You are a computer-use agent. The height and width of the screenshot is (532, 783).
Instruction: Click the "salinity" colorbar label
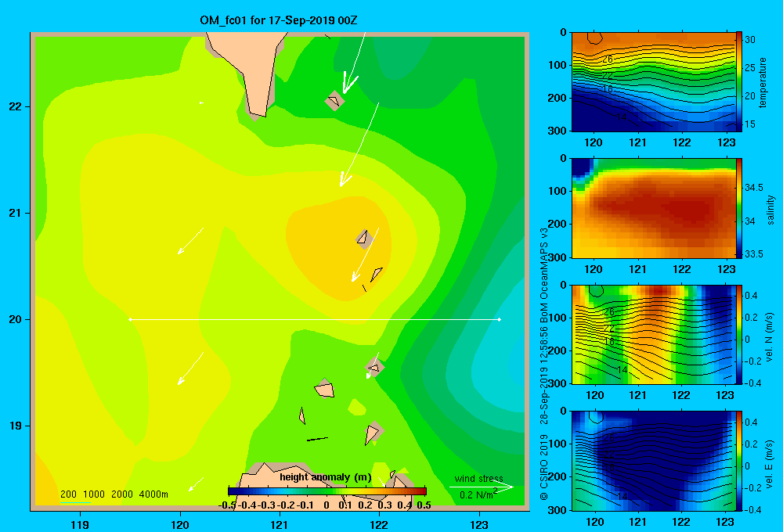pos(770,210)
